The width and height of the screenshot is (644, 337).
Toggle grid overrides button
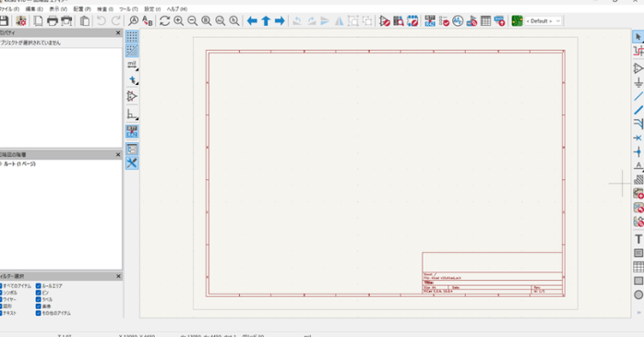coord(132,51)
